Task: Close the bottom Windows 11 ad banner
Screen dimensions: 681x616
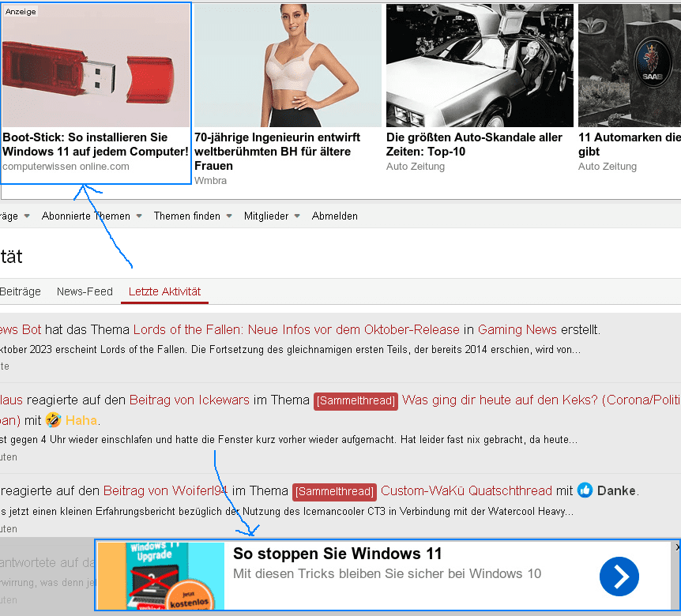Action: click(x=678, y=547)
